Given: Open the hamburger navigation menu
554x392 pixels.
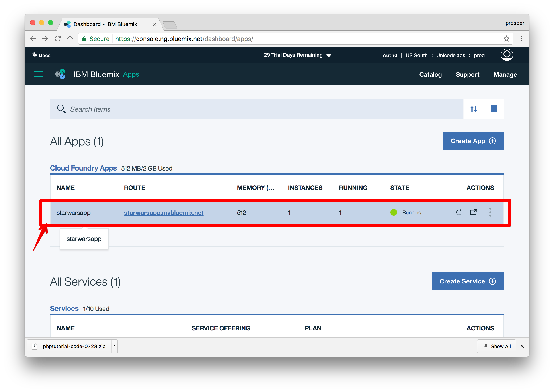Looking at the screenshot, I should coord(38,74).
